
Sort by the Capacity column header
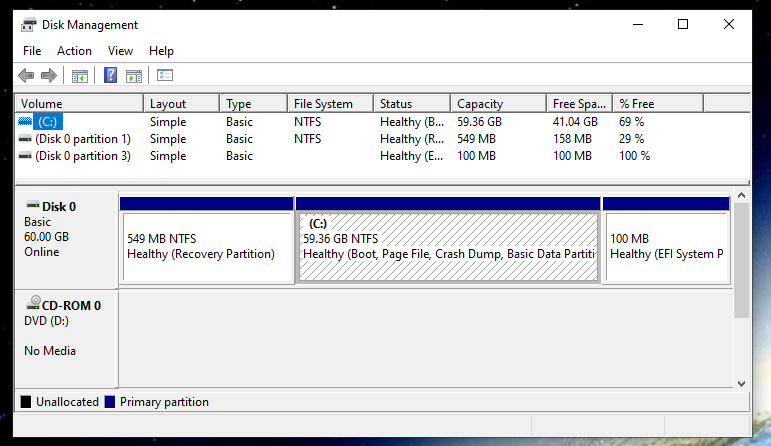coord(499,104)
